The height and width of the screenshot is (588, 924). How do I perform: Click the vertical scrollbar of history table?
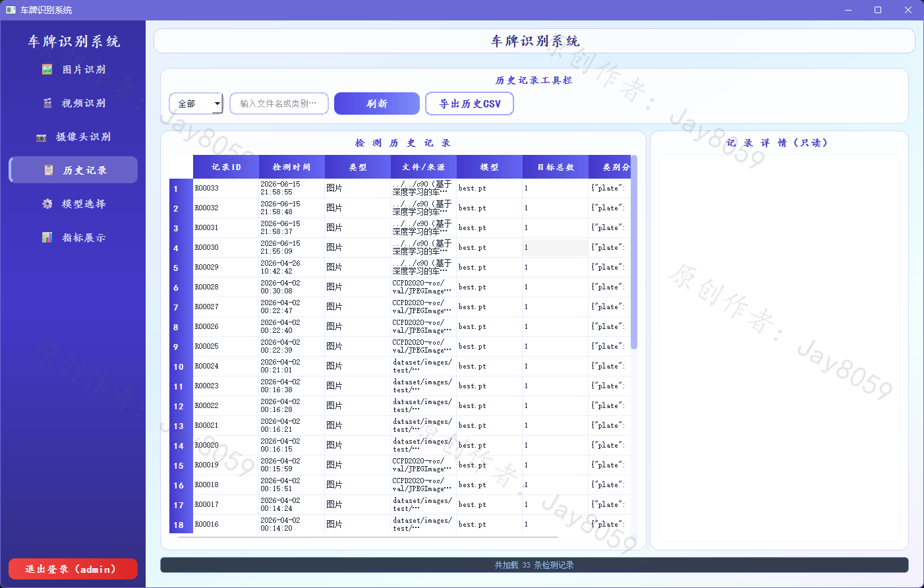pyautogui.click(x=634, y=252)
